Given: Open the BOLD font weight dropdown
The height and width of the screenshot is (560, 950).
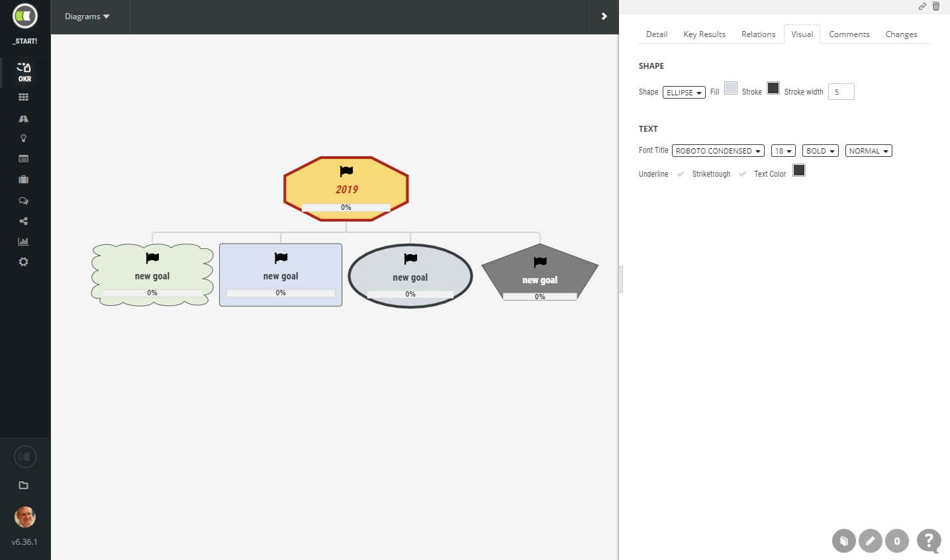Looking at the screenshot, I should click(820, 150).
